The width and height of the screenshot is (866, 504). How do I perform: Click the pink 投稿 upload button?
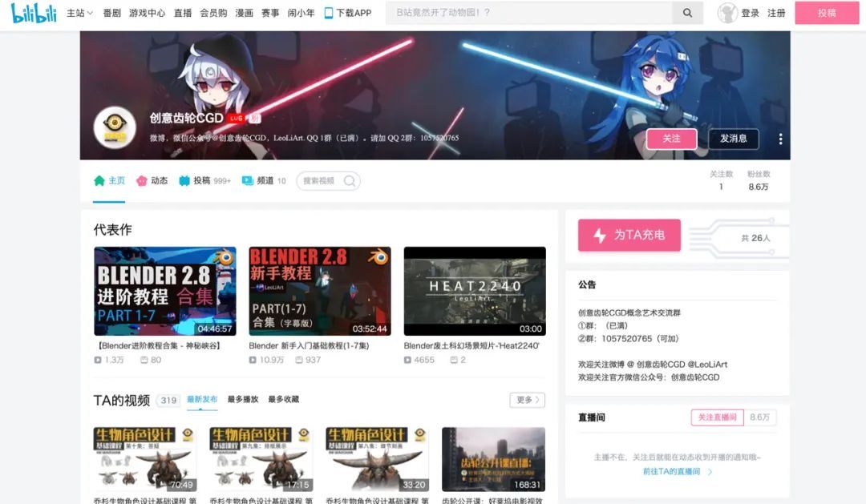click(x=827, y=13)
